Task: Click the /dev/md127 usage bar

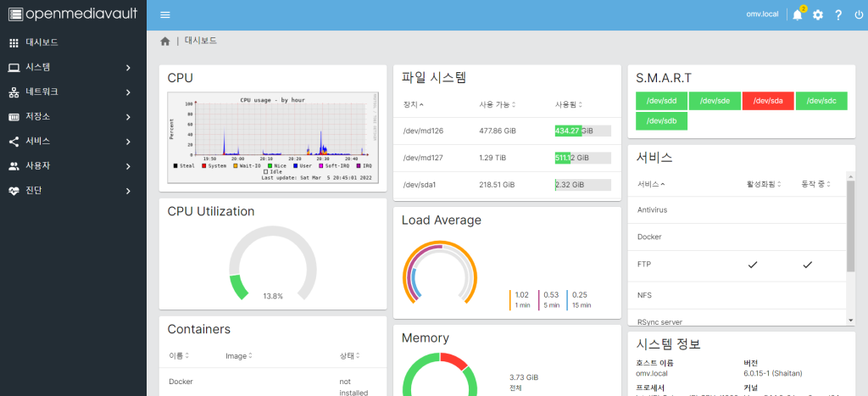Action: [583, 158]
